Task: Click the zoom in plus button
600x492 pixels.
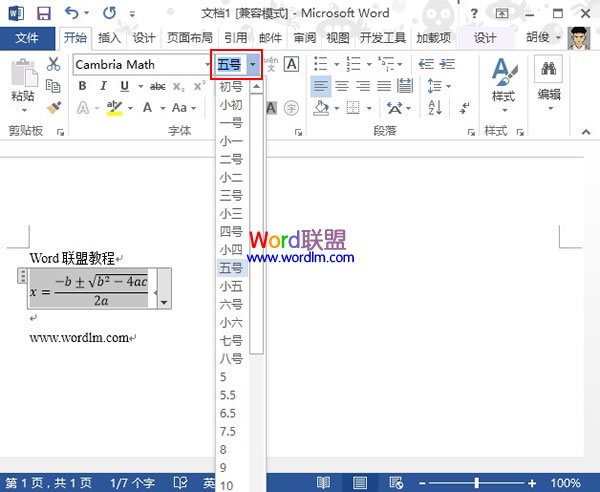Action: tap(532, 483)
